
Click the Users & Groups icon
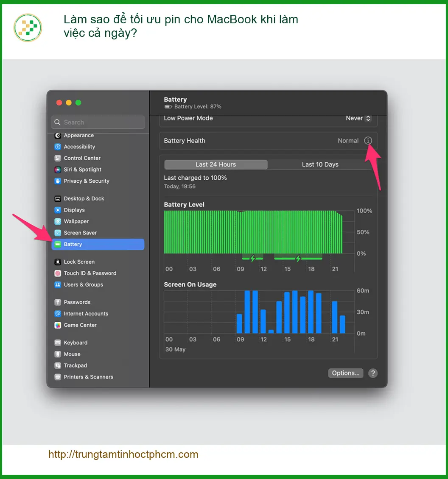coord(58,285)
